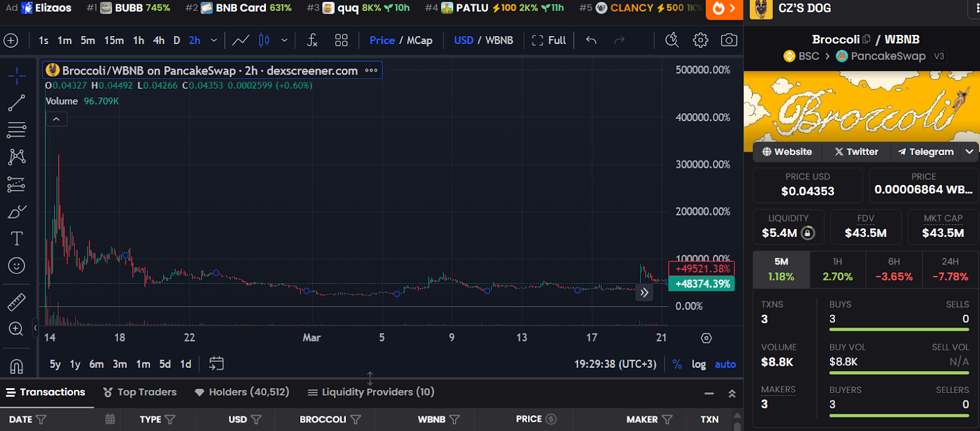Click the buys versus sells count bar
Viewport: 980px width, 431px height.
click(x=899, y=329)
